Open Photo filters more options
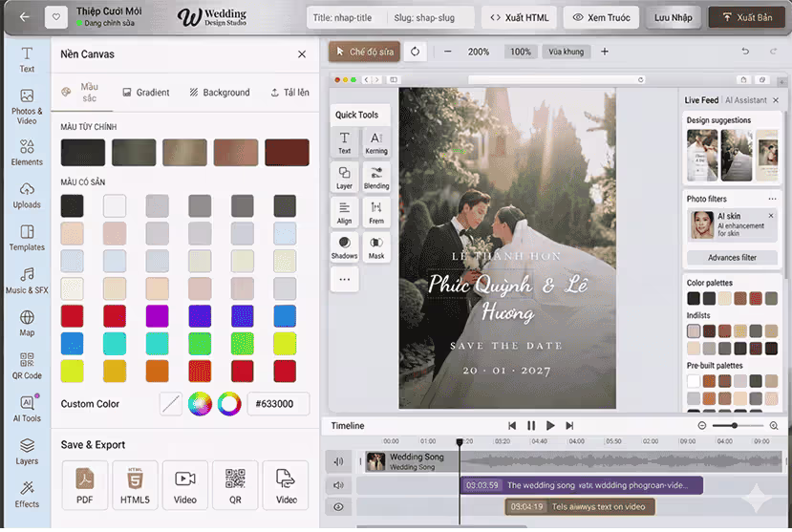Image resolution: width=792 pixels, height=532 pixels. [772, 199]
